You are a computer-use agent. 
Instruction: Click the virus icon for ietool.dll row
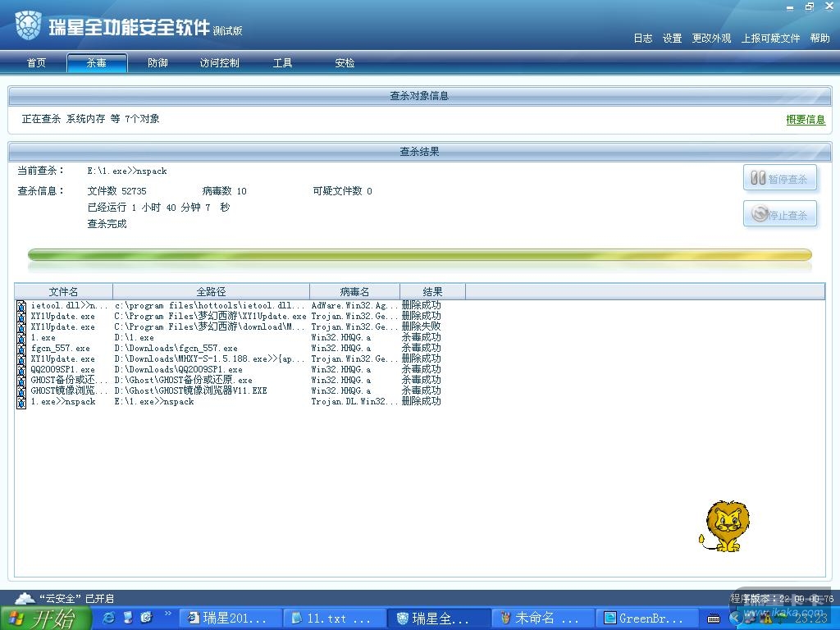(x=21, y=306)
